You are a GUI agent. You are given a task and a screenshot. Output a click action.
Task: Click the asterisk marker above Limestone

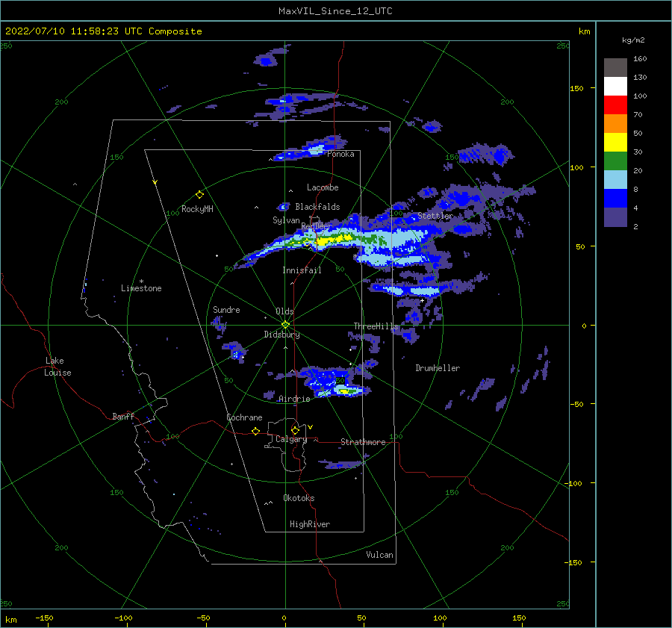point(141,282)
